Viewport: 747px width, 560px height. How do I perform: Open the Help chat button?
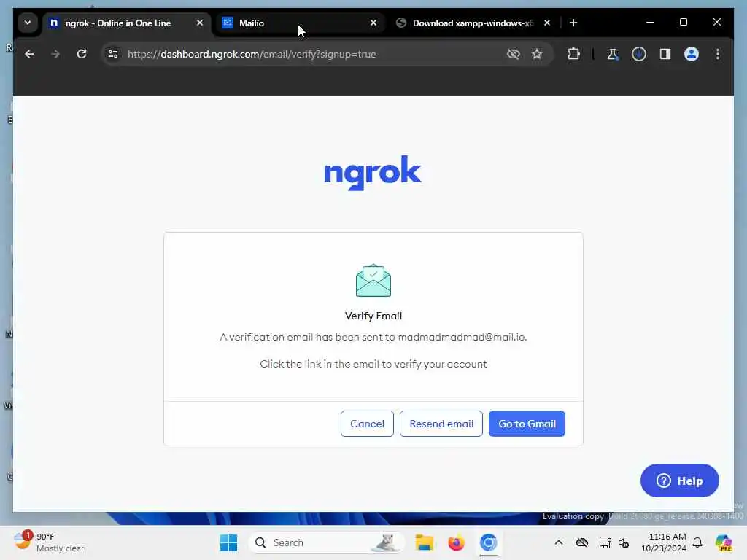(x=680, y=481)
